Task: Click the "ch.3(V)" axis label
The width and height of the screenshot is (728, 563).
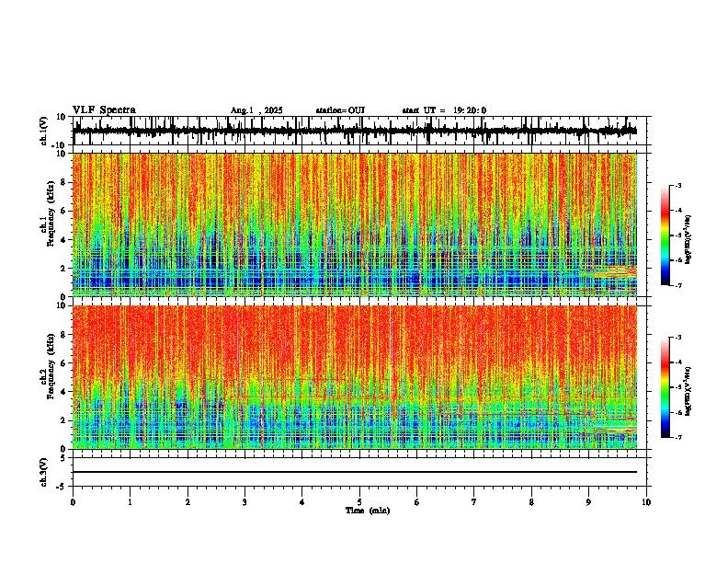Action: coord(44,472)
